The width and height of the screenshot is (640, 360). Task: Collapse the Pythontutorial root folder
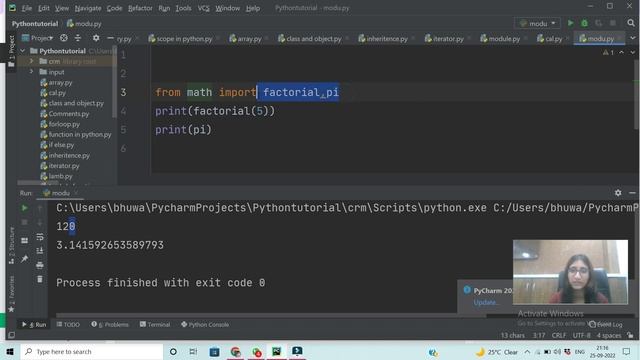tap(22, 51)
